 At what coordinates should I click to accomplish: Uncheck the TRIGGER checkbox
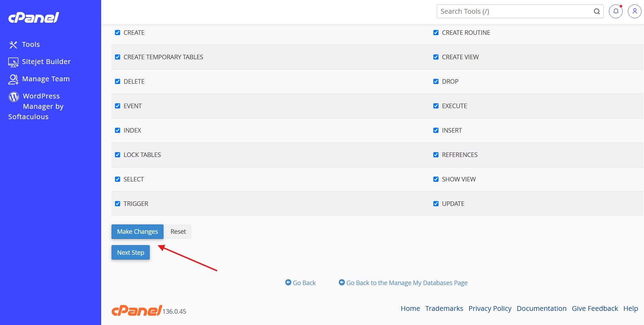pos(117,204)
